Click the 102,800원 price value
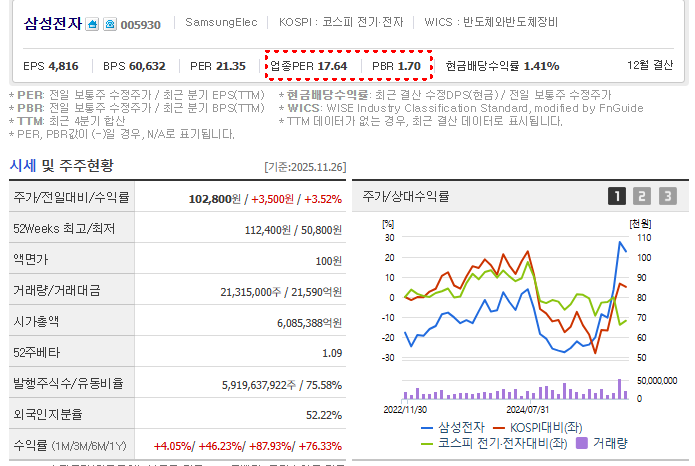 point(215,199)
